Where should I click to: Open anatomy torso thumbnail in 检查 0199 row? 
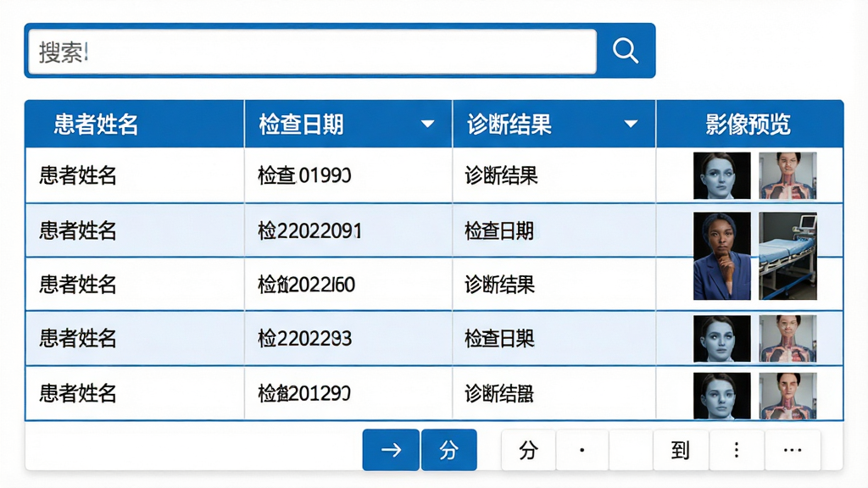787,176
